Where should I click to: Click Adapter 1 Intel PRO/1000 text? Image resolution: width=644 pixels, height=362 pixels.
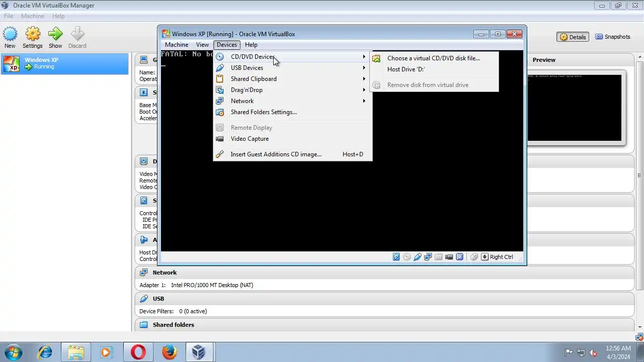tap(196, 285)
